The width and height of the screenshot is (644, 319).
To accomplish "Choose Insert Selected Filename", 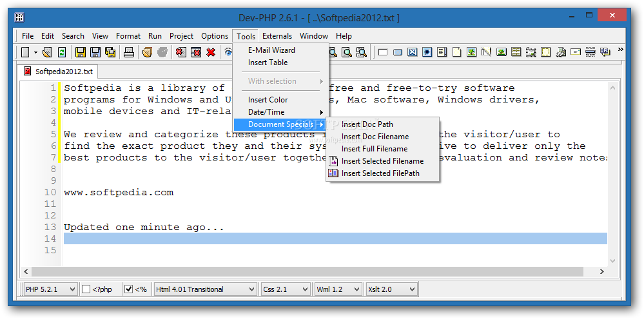I will [x=383, y=161].
